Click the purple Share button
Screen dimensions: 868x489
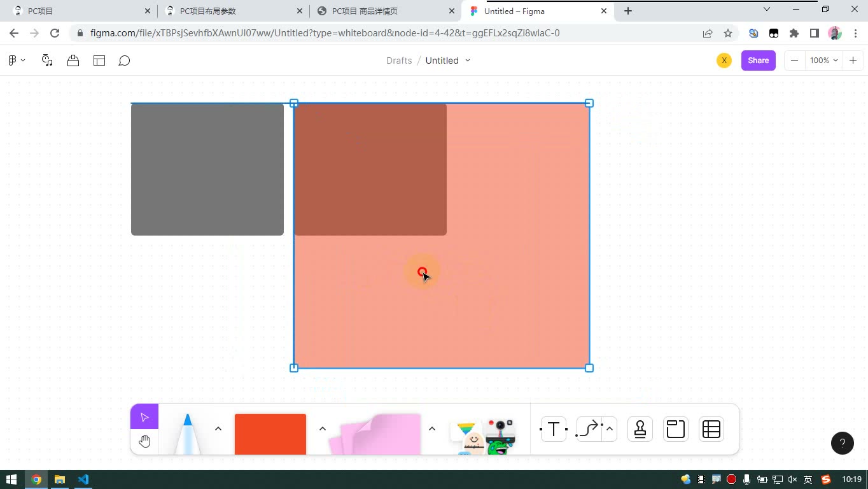pyautogui.click(x=758, y=60)
